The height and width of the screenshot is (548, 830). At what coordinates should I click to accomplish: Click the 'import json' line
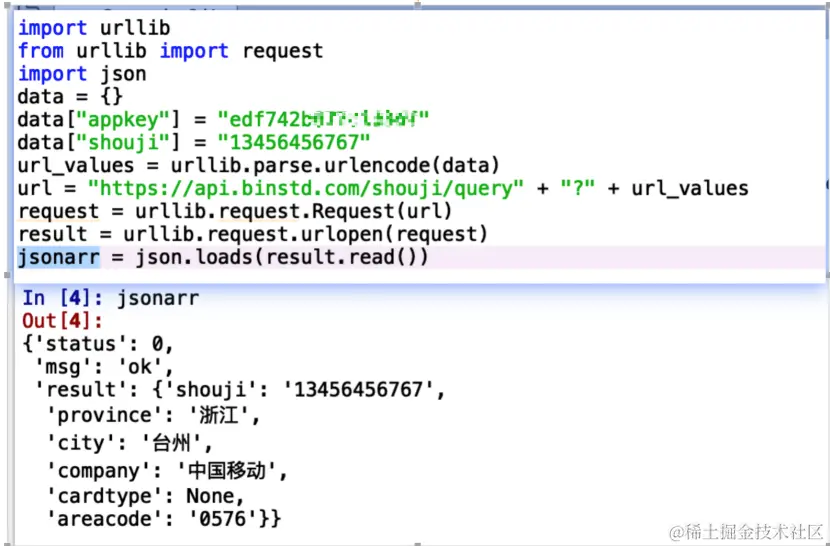(x=82, y=74)
